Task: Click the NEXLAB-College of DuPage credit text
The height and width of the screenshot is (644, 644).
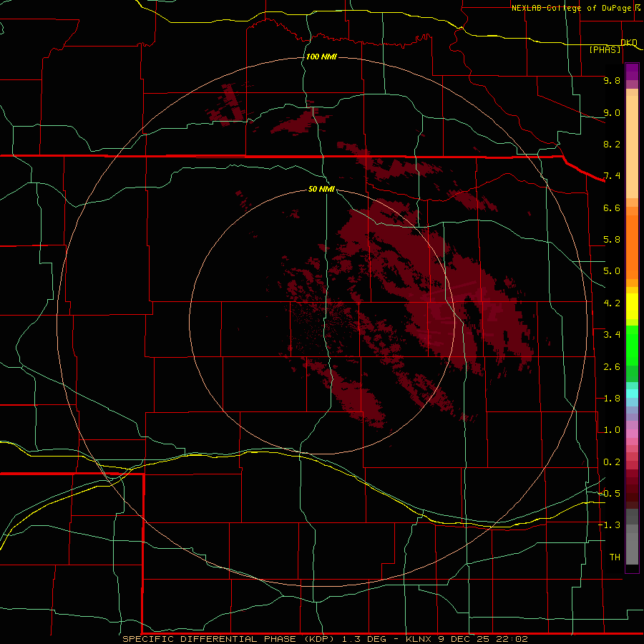Action: point(572,8)
